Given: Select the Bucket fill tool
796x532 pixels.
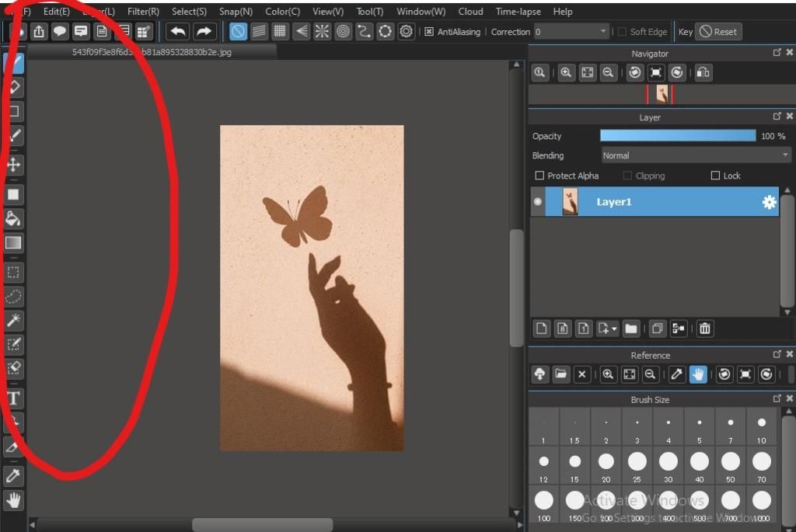Looking at the screenshot, I should (x=14, y=218).
